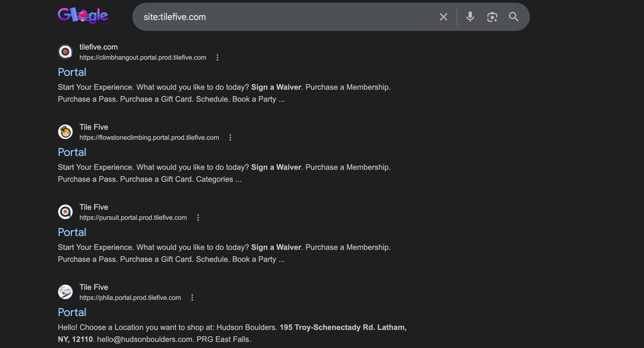Click the pursuit result favicon
The height and width of the screenshot is (348, 644).
point(65,212)
